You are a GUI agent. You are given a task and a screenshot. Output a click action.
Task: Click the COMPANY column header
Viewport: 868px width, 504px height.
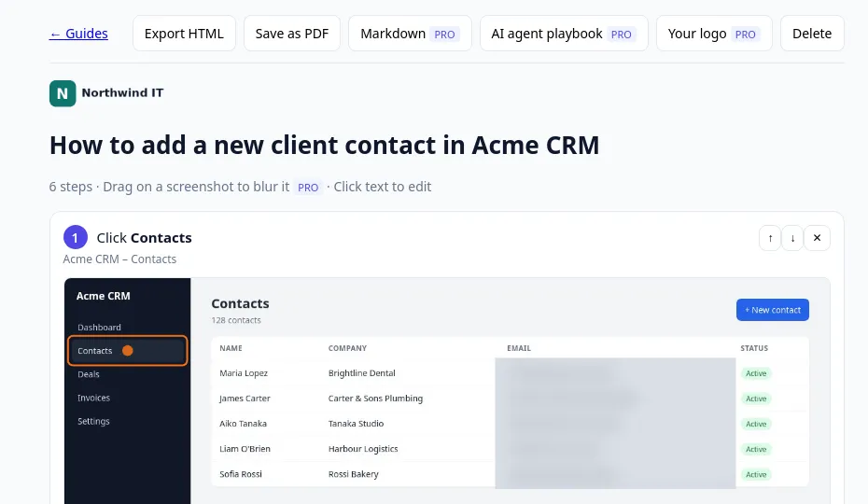[x=347, y=348]
